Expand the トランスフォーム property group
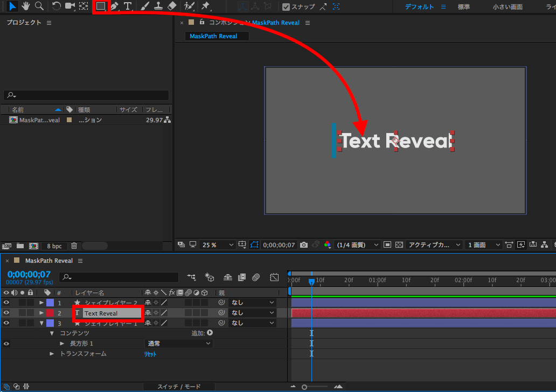Viewport: 556px width, 392px height. (52, 354)
